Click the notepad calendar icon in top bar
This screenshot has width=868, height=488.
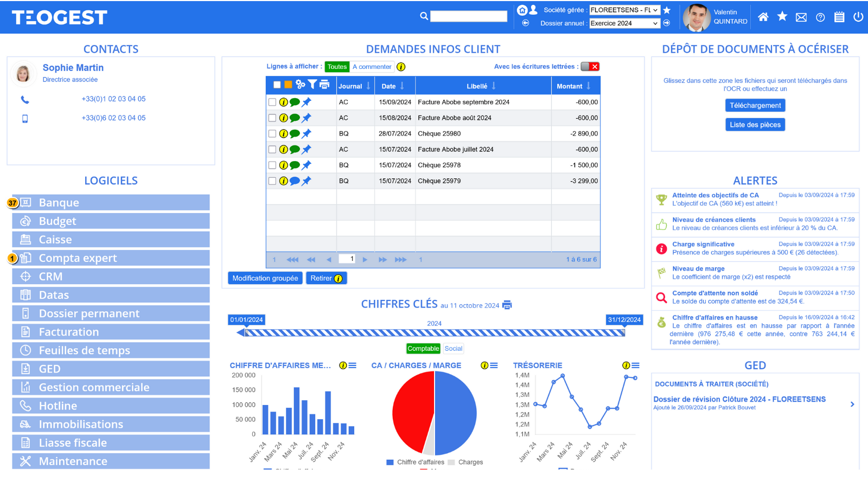pos(839,17)
